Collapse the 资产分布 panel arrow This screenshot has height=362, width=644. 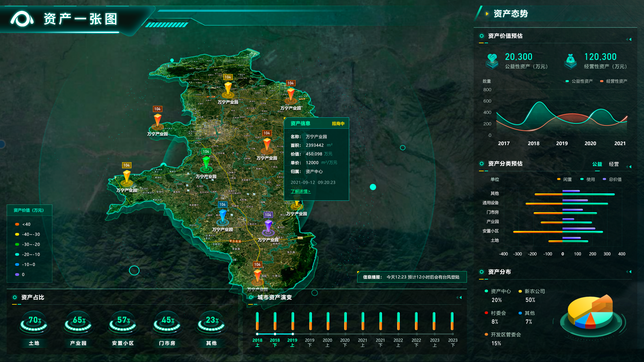tap(629, 272)
